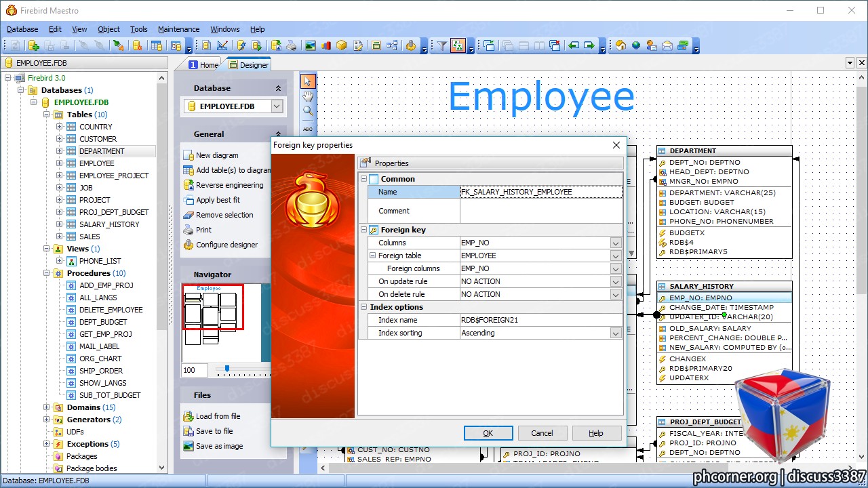Screen dimensions: 868x488
Task: Open the Maintenance menu
Action: pos(178,29)
